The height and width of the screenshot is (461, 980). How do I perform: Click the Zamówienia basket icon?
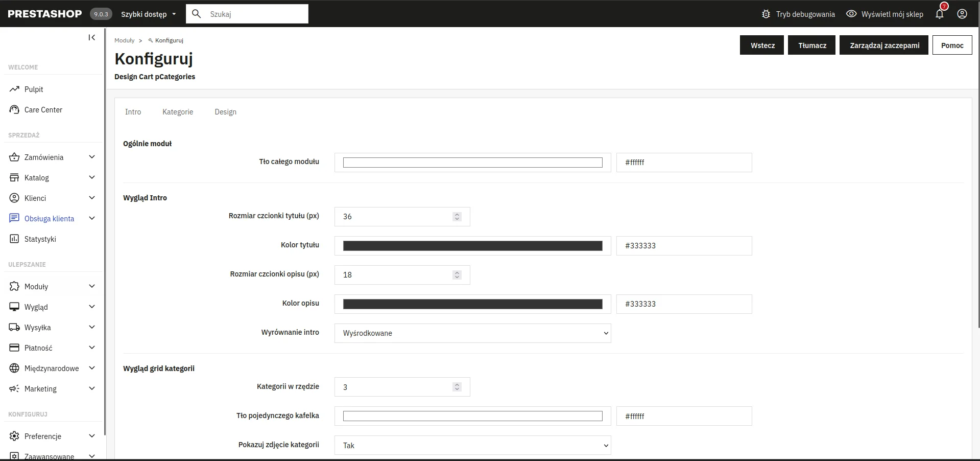14,157
